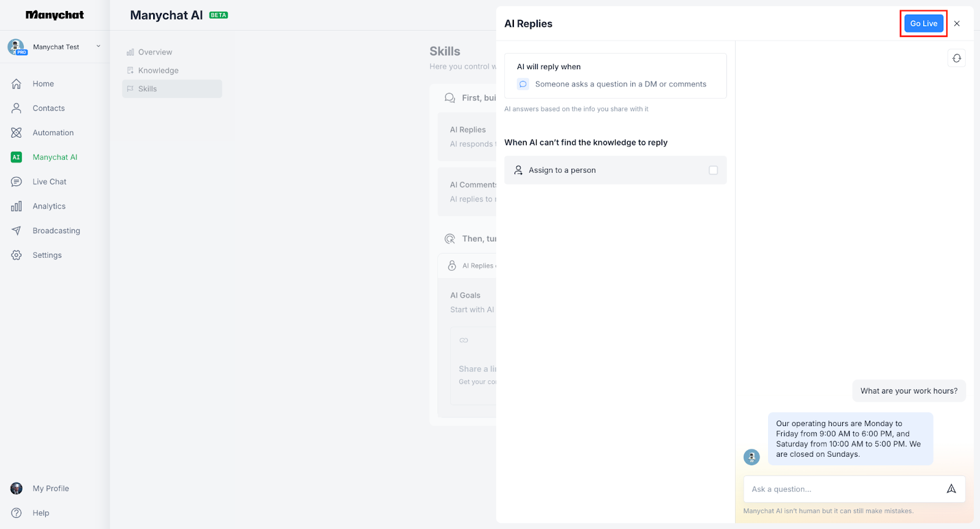Expand the Manychat Test account dropdown

click(x=98, y=47)
